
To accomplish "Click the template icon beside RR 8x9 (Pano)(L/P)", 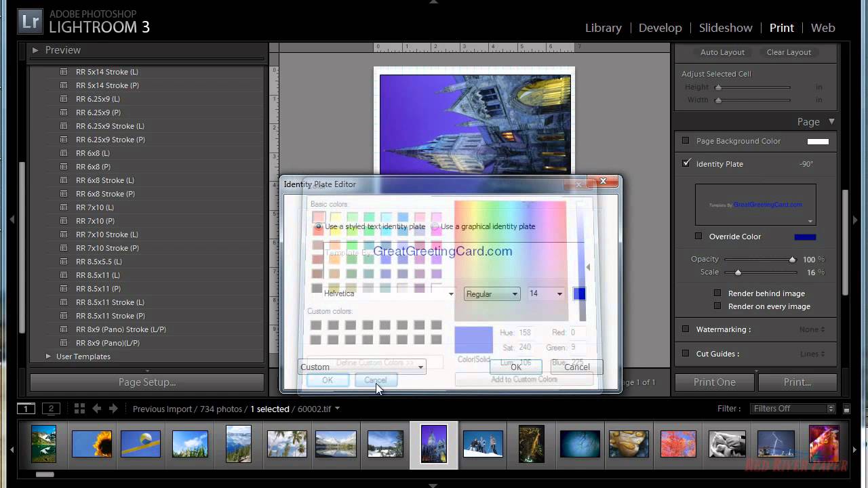I will point(64,343).
